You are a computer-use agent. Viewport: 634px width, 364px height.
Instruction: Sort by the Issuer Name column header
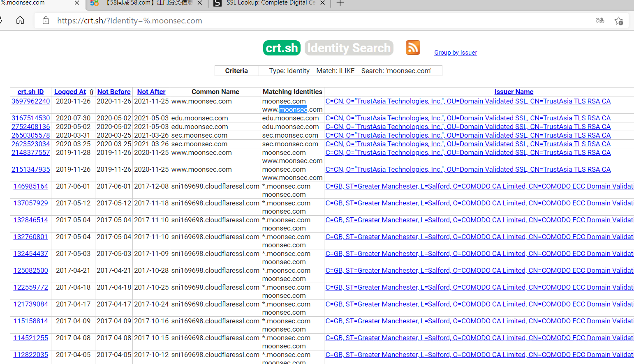pos(514,92)
